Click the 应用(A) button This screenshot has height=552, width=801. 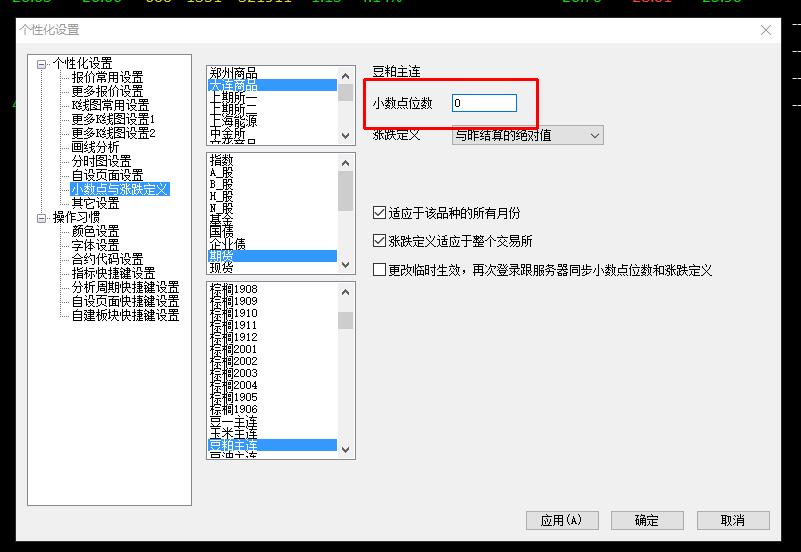point(561,520)
